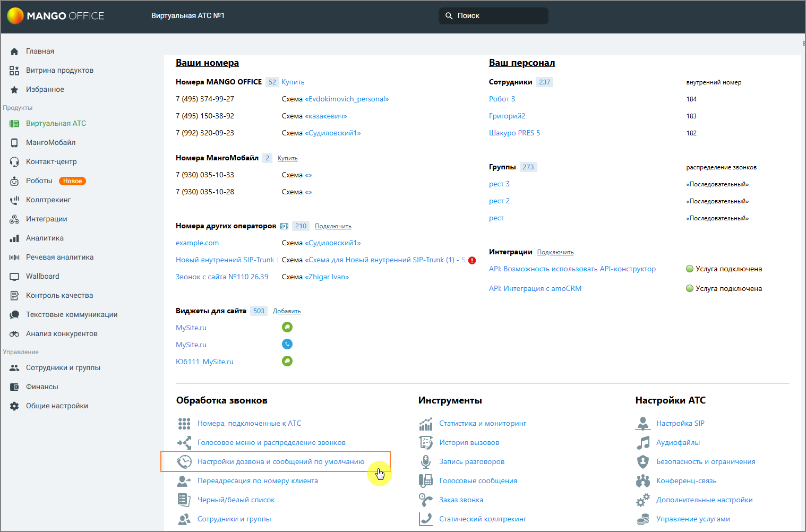806x532 pixels.
Task: Open employee Робот 3
Action: 502,99
